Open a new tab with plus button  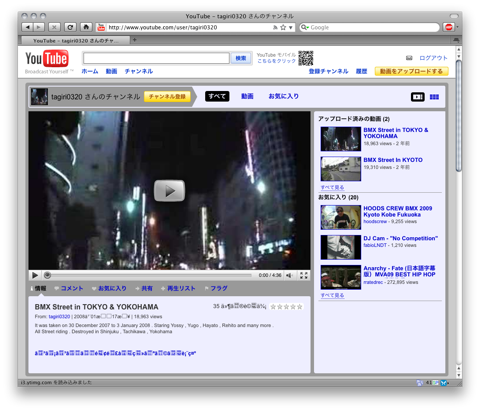135,40
